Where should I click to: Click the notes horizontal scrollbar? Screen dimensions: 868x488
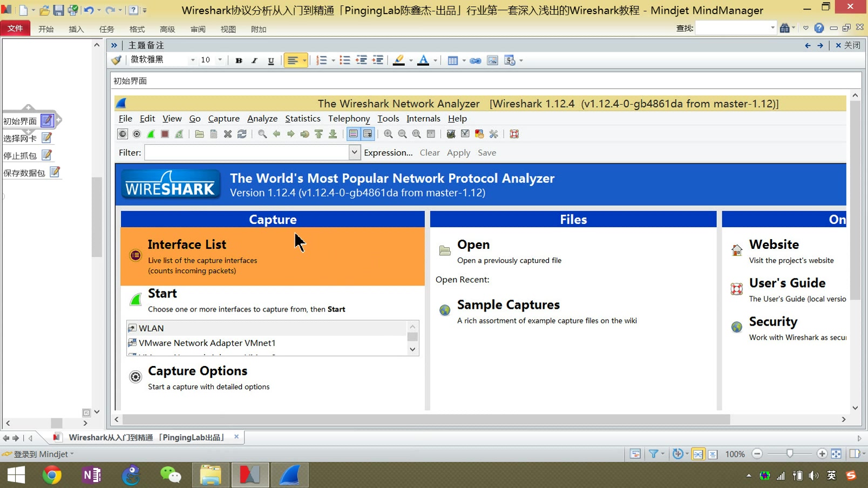click(426, 419)
